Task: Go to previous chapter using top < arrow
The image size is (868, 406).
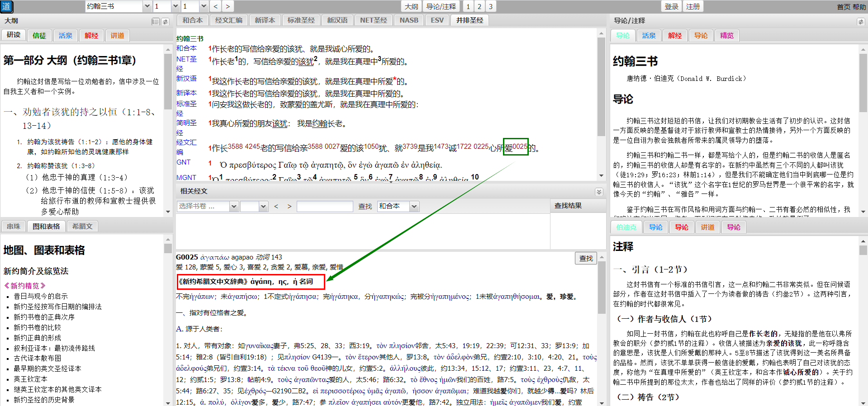Action: (215, 6)
